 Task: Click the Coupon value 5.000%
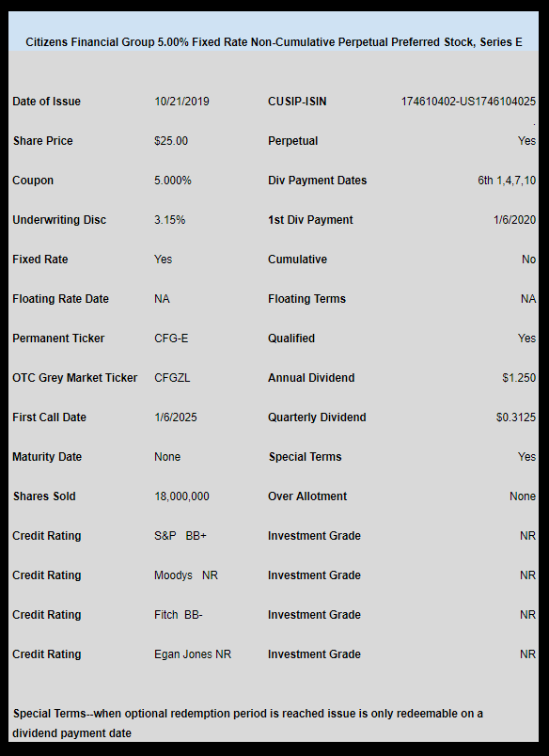(173, 181)
